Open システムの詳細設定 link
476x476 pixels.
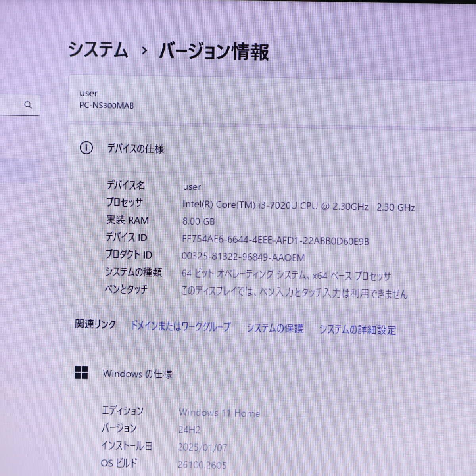(357, 330)
